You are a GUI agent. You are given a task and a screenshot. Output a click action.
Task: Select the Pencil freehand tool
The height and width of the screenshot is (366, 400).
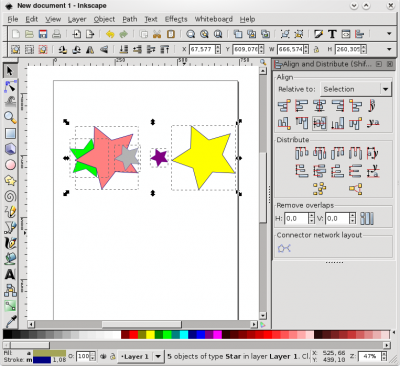click(10, 212)
